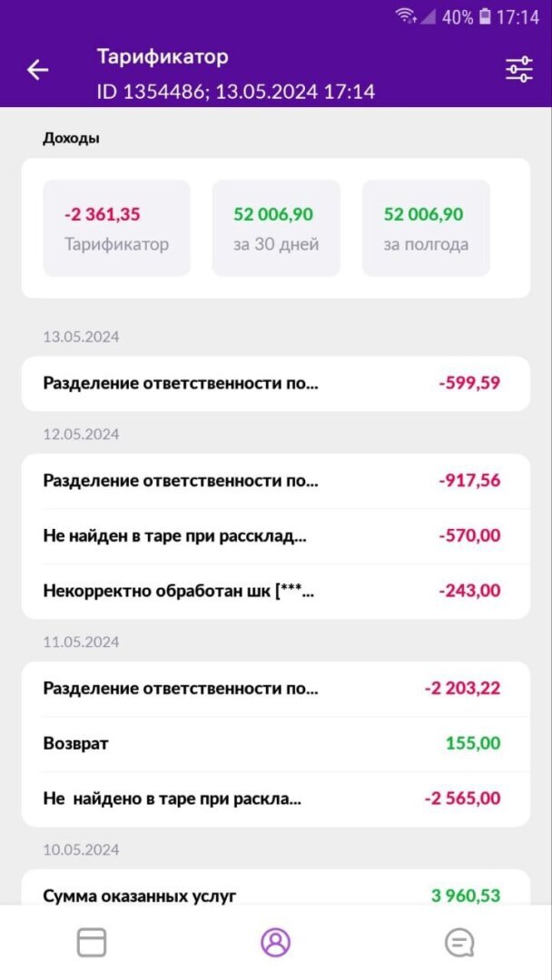Open the 12.05.2024 entry for -917,56
552x980 pixels.
point(275,481)
